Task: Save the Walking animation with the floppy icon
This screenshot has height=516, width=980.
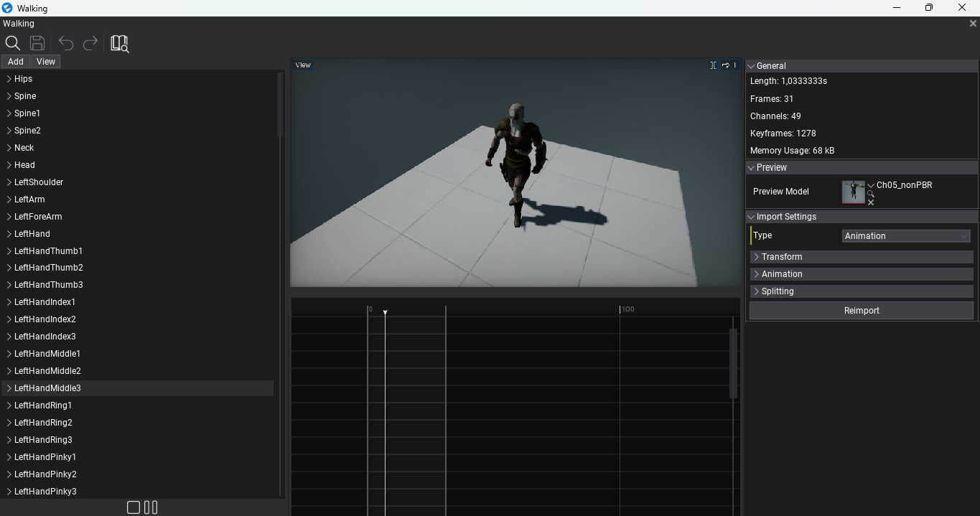Action: (37, 43)
